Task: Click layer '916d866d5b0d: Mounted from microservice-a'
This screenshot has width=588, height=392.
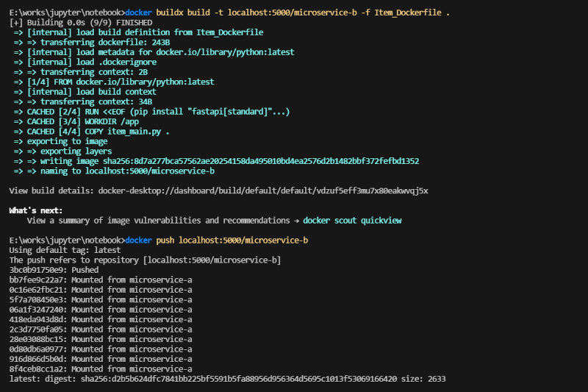Action: [x=101, y=360]
